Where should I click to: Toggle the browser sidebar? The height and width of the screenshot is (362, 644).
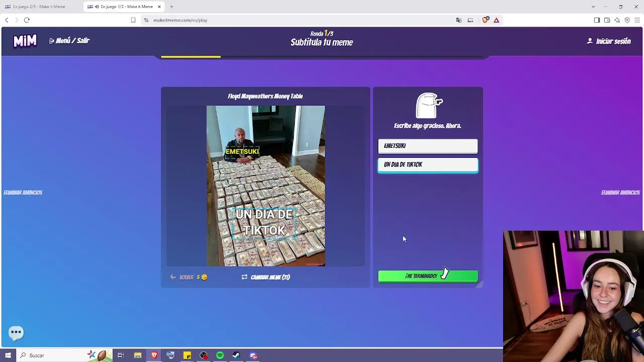tap(597, 20)
